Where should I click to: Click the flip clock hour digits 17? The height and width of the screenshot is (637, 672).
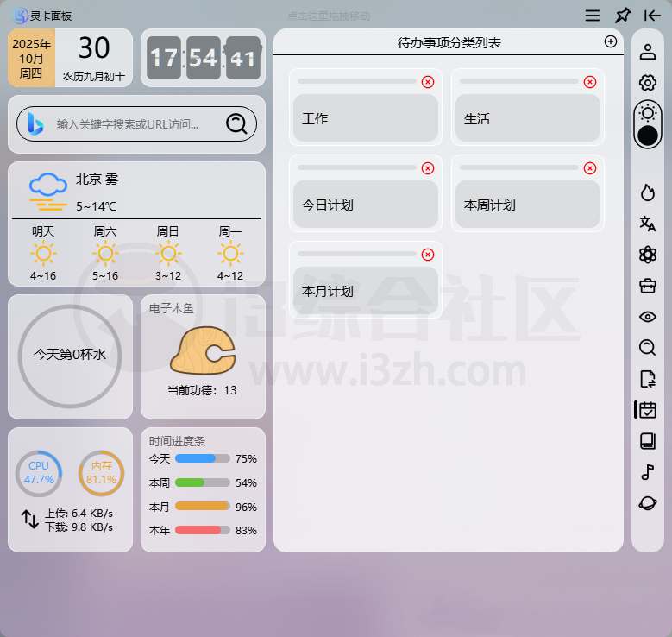point(164,58)
